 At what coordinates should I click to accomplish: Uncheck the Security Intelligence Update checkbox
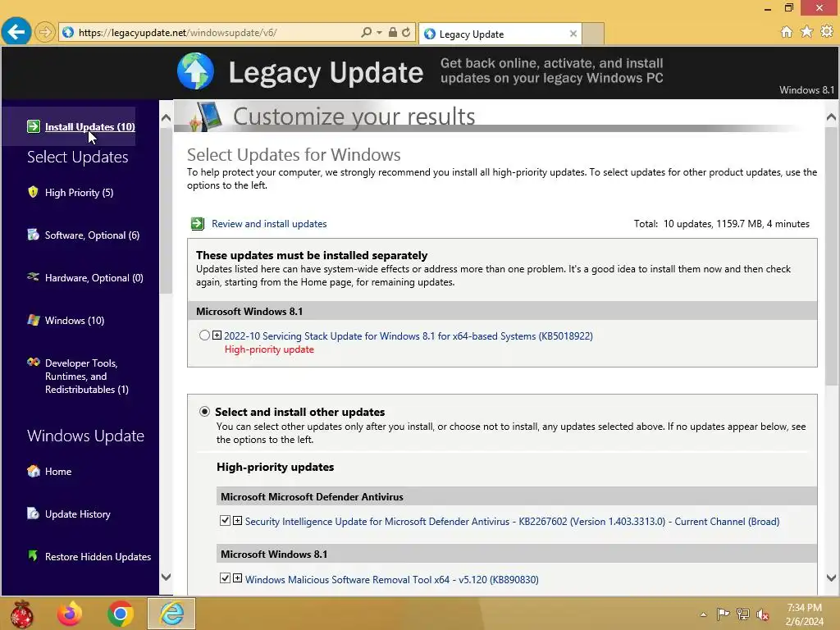225,520
